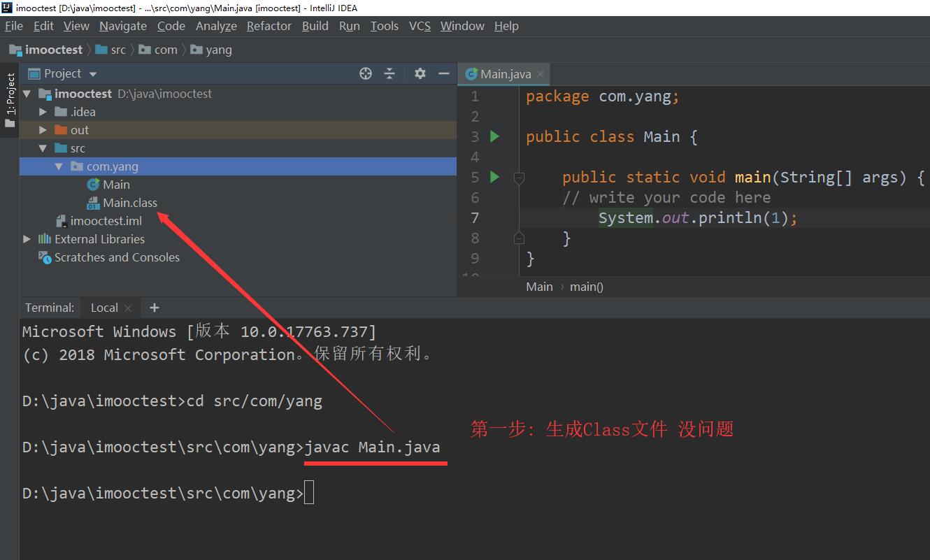Open the Build menu

[315, 26]
